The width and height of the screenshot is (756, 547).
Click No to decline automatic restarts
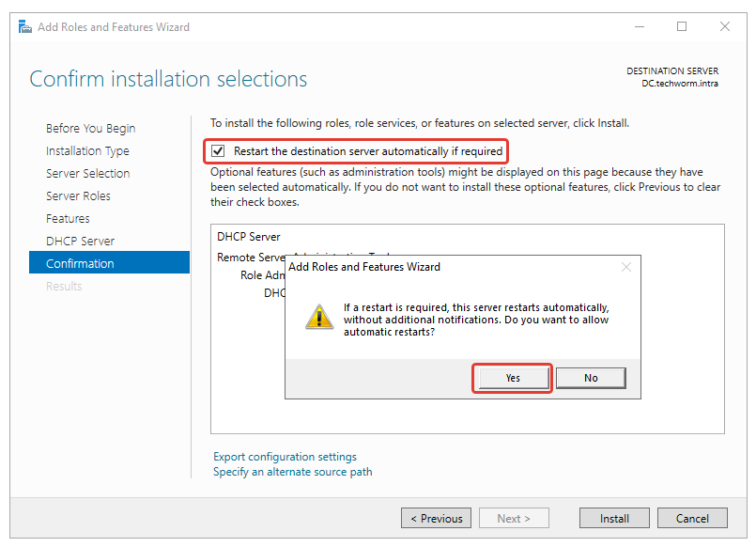click(x=591, y=378)
